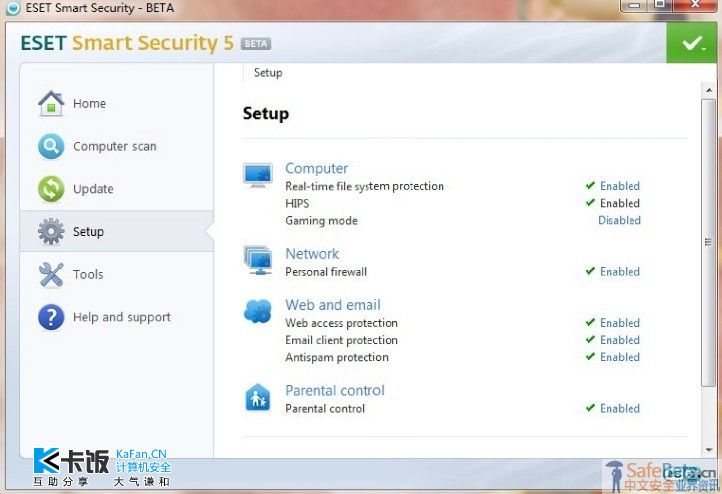Open the Parental control heading link

(335, 390)
